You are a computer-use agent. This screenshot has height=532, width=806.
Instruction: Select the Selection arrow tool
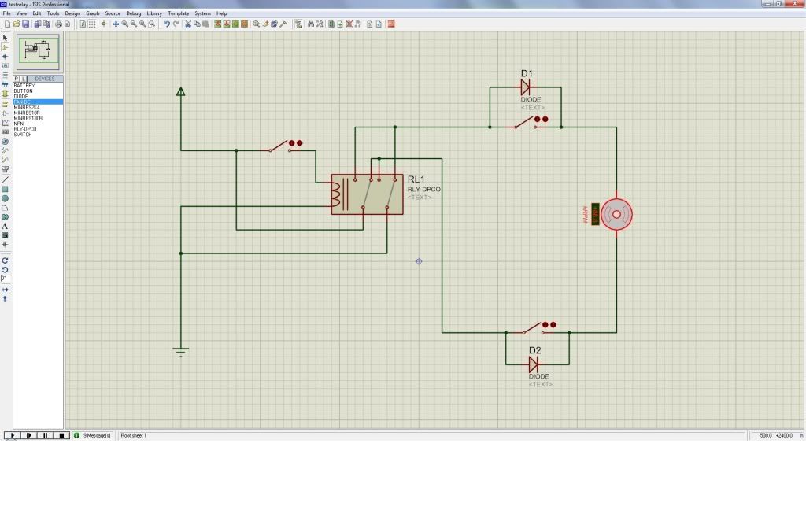pos(5,38)
